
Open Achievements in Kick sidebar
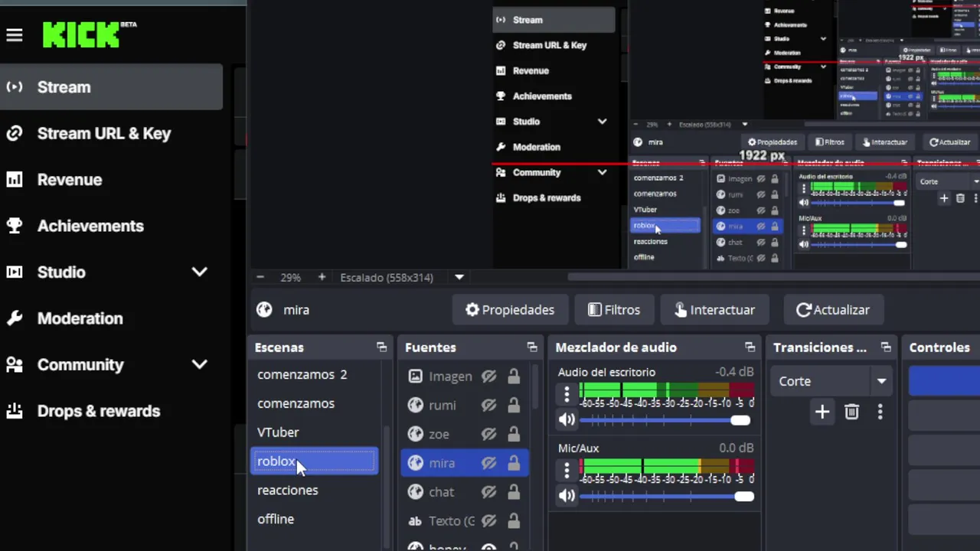[90, 226]
